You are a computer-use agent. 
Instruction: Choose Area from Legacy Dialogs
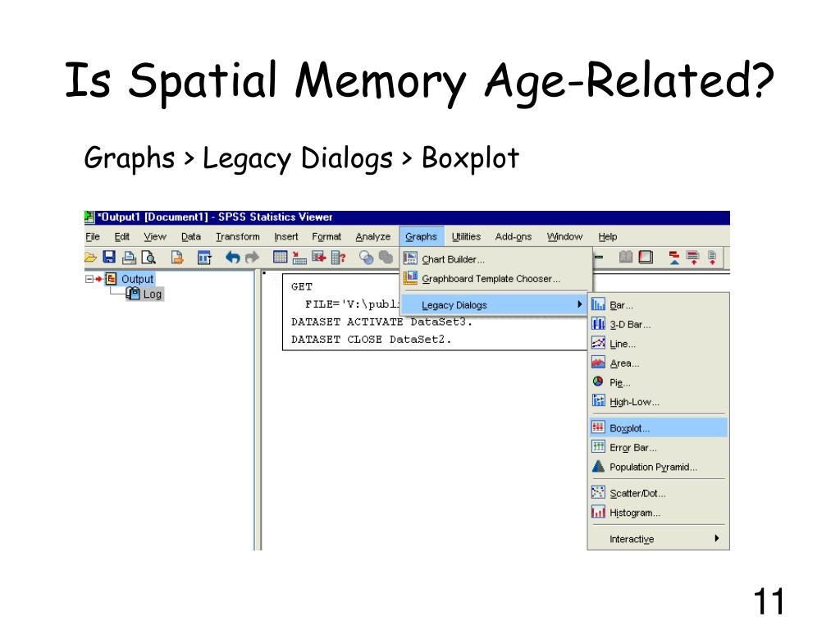coord(659,363)
